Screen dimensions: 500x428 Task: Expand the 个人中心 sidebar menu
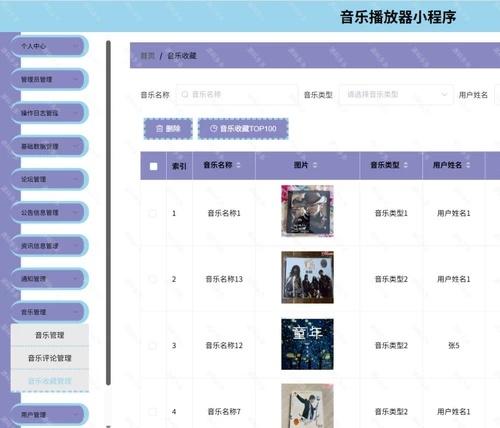pyautogui.click(x=49, y=46)
